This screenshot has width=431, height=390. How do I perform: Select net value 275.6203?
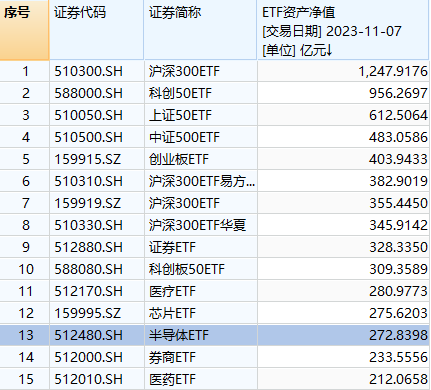(x=343, y=313)
